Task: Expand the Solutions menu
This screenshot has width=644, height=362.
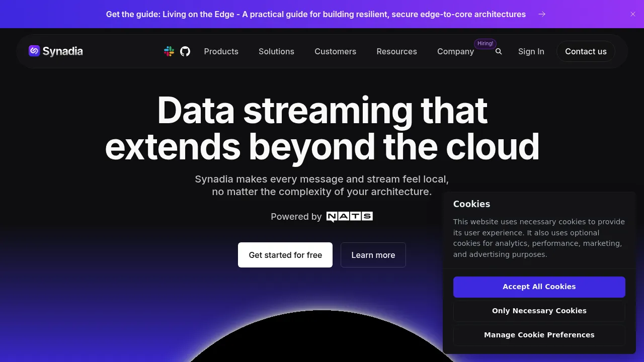Action: point(276,51)
